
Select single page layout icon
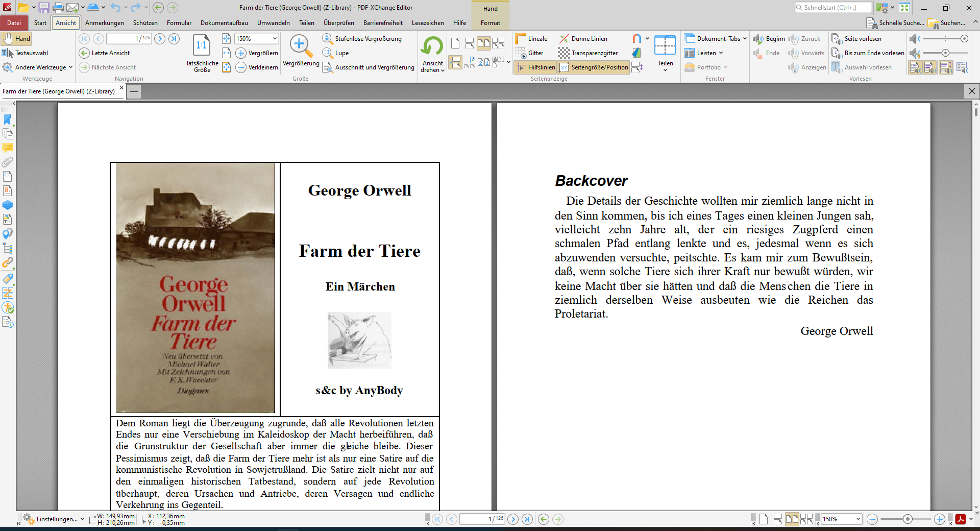coord(455,43)
